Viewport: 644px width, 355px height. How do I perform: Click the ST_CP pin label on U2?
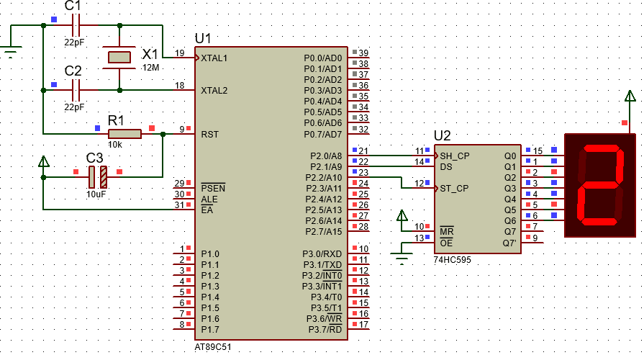click(454, 189)
